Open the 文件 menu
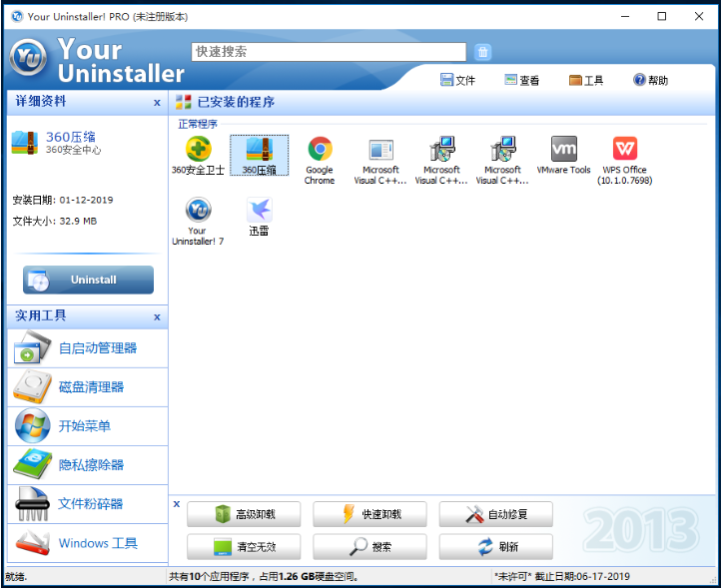Viewport: 721px width, 588px height. (x=457, y=80)
